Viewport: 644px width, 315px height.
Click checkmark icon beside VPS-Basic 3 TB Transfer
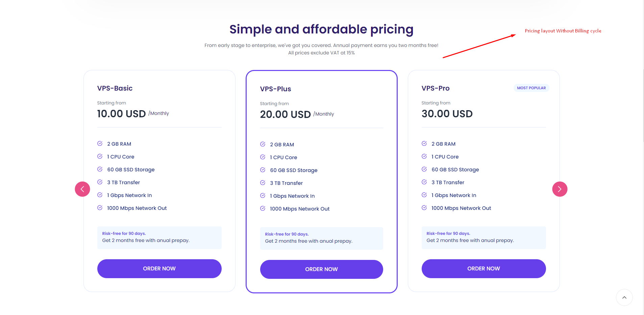pyautogui.click(x=100, y=182)
